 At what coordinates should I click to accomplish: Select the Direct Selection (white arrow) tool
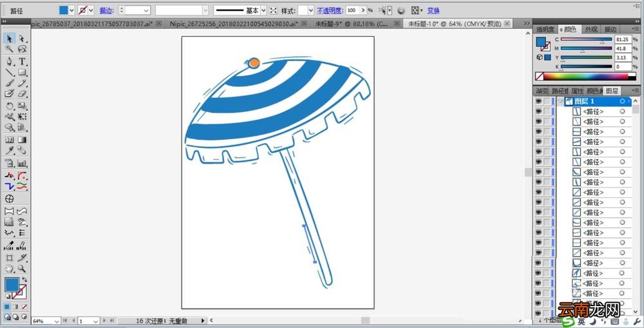click(22, 39)
